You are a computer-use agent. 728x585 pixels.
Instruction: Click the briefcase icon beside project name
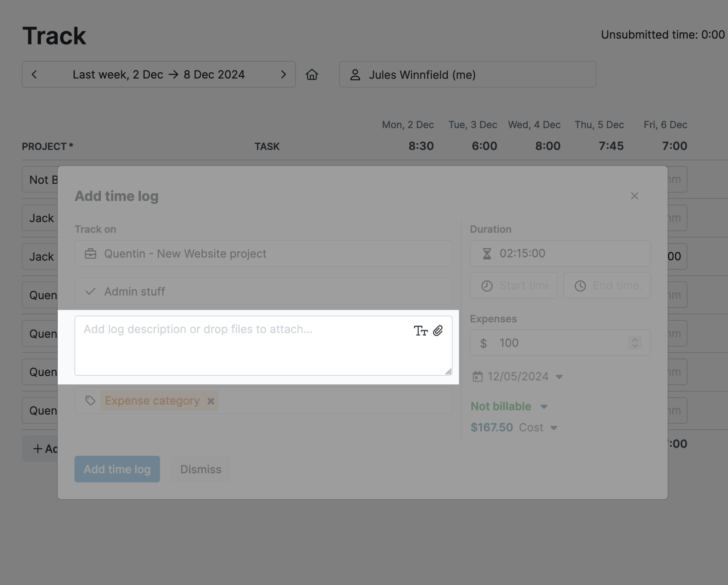tap(90, 253)
